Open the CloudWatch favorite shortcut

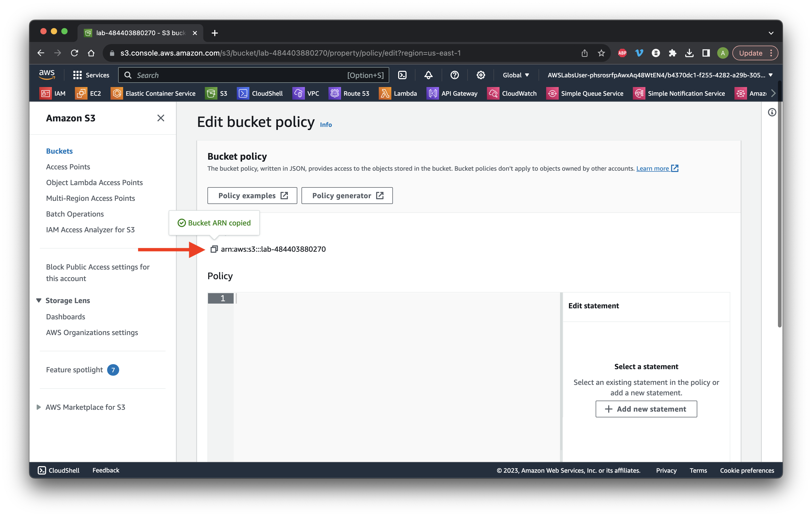(512, 94)
